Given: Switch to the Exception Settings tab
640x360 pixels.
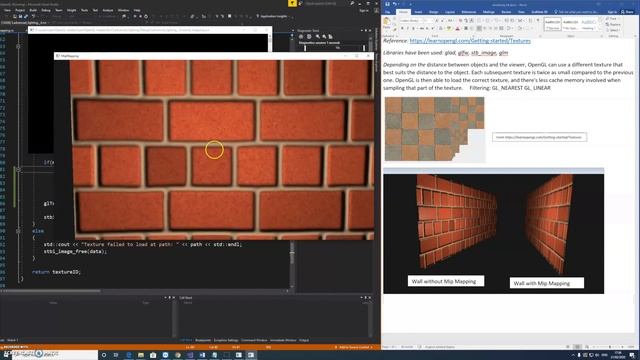Looking at the screenshot, I should tap(226, 340).
